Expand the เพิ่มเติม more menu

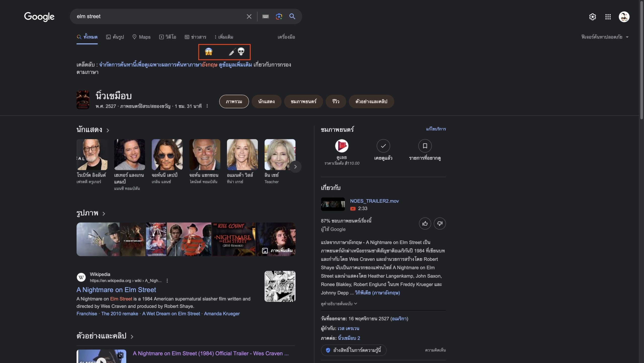point(224,37)
